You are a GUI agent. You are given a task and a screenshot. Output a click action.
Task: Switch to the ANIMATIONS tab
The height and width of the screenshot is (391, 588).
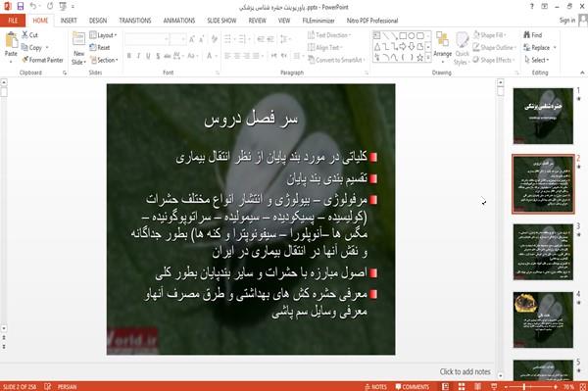pyautogui.click(x=179, y=21)
